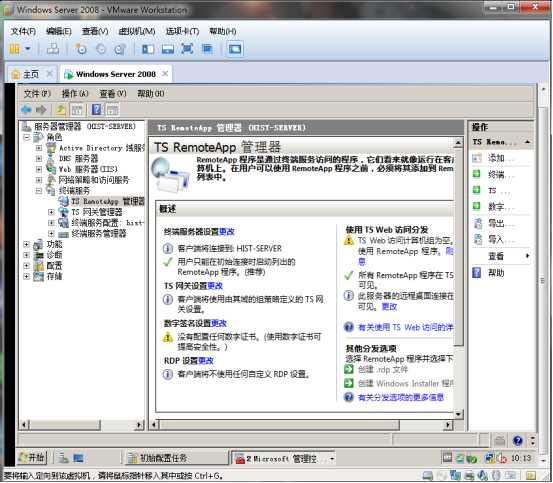Screen dimensions: 553x483
Task: Open the VMware 文件(F) menu
Action: 23,31
